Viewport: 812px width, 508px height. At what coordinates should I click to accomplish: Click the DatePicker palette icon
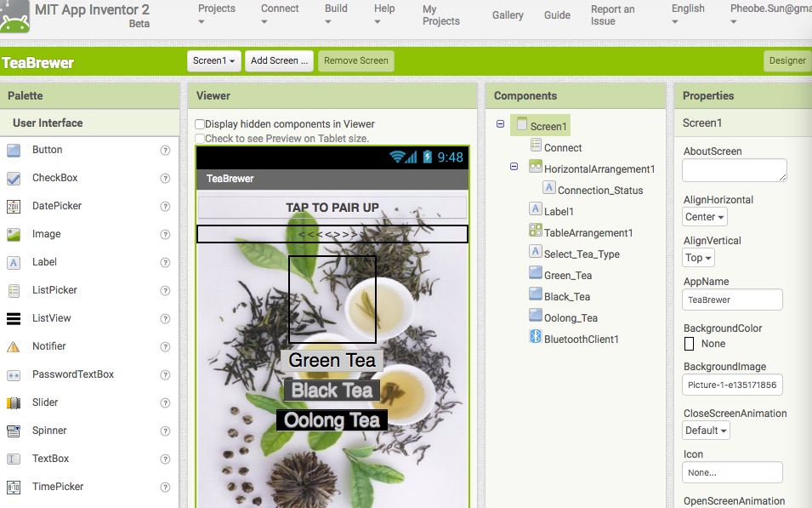(14, 206)
